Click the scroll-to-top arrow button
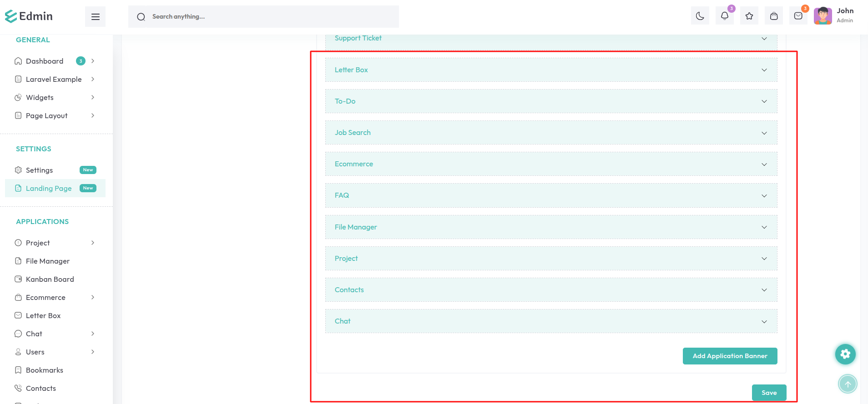 click(x=848, y=384)
